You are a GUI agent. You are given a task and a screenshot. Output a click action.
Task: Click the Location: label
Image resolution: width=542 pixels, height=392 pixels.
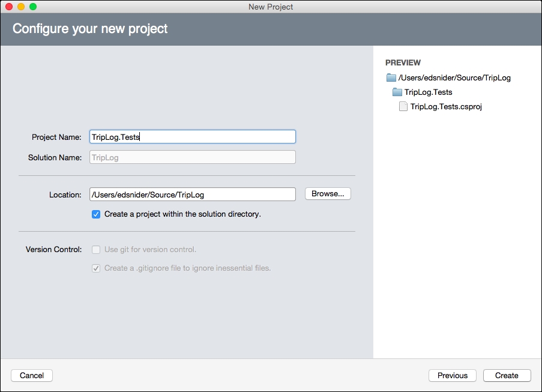pos(65,195)
